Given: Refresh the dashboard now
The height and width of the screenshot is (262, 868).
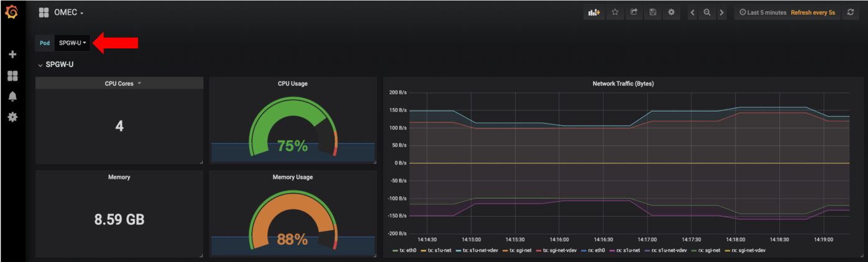Looking at the screenshot, I should (851, 12).
